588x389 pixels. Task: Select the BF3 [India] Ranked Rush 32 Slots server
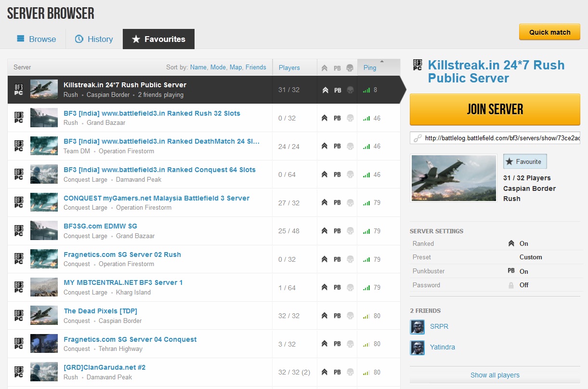pos(204,118)
